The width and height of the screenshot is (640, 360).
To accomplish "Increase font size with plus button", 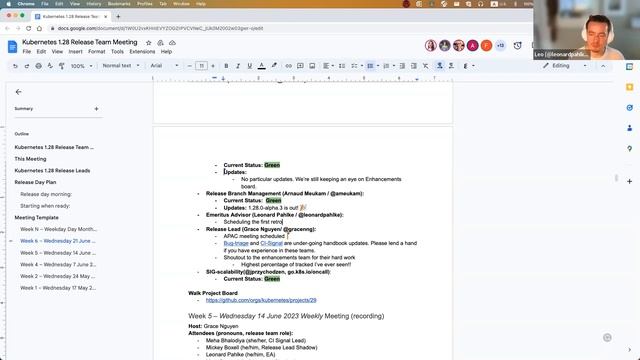I will (x=213, y=66).
